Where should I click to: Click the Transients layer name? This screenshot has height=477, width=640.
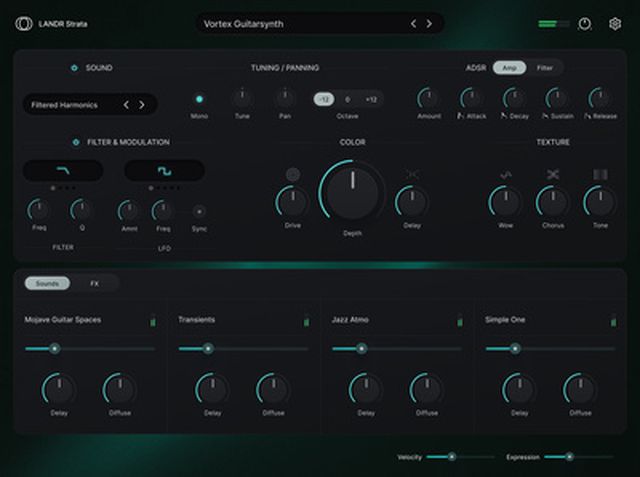pyautogui.click(x=196, y=319)
